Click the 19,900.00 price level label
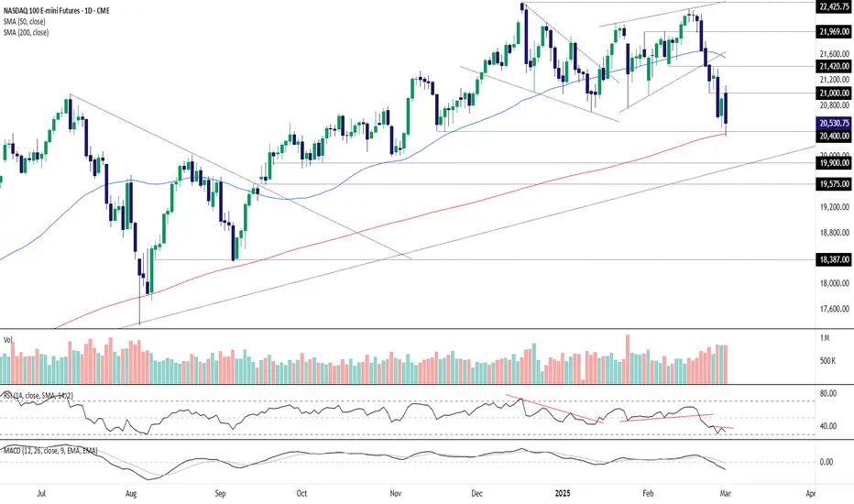The height and width of the screenshot is (504, 854). [x=835, y=162]
